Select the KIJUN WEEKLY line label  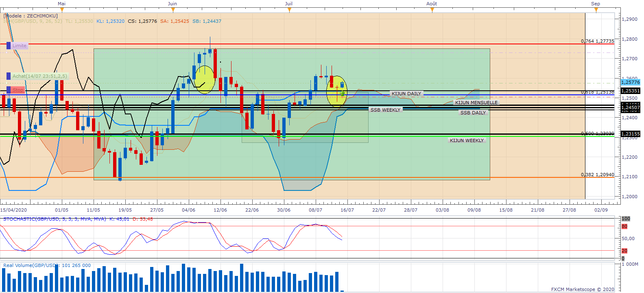(467, 140)
